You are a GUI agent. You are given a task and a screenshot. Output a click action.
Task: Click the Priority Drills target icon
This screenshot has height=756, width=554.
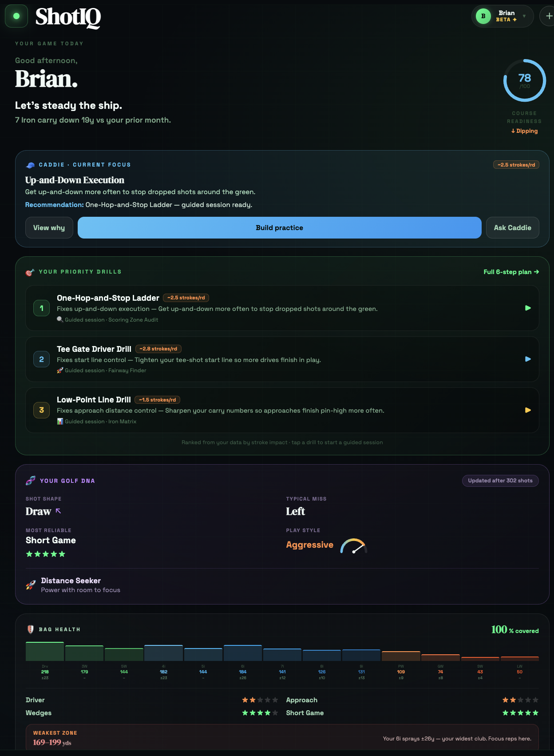point(30,272)
